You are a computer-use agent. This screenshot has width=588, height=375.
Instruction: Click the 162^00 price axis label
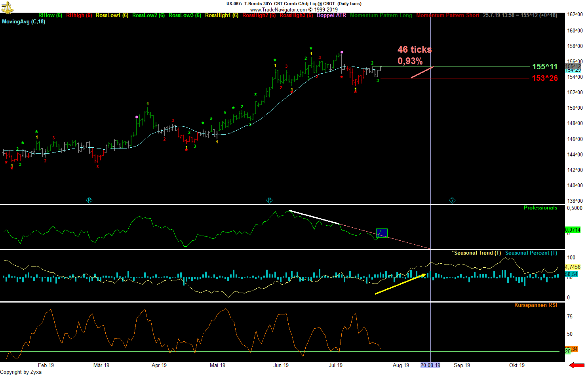(575, 15)
